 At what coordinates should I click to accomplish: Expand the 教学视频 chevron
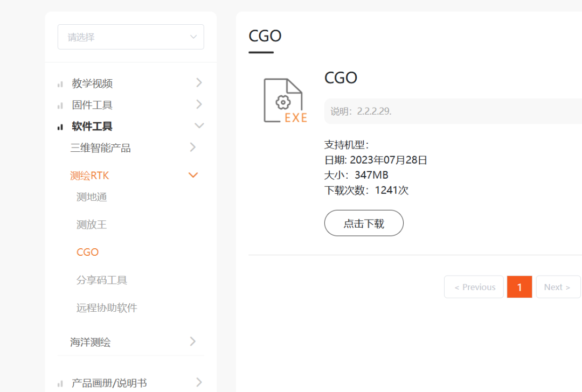click(199, 83)
